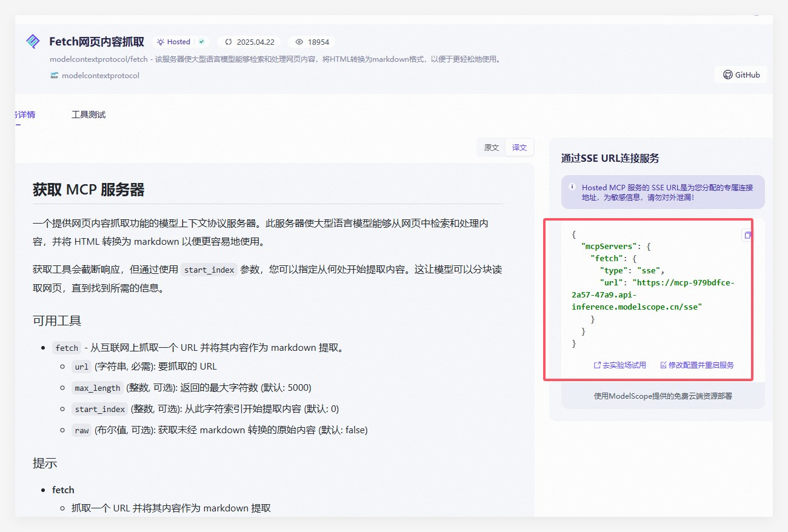Click the Fetch网页内容抓取 title
788x532 pixels.
click(96, 42)
